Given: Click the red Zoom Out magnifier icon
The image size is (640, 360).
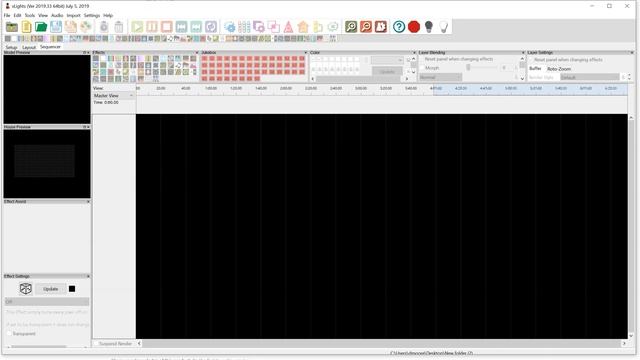Looking at the screenshot, I should click(366, 27).
